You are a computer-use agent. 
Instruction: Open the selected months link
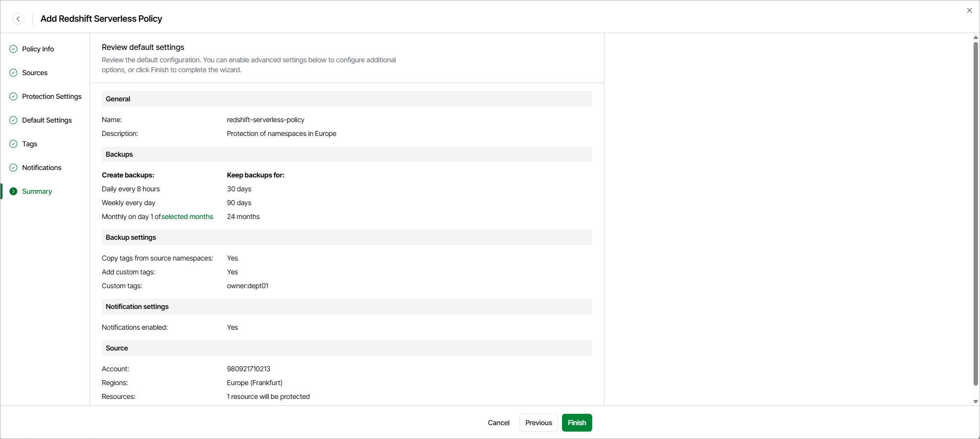tap(187, 217)
